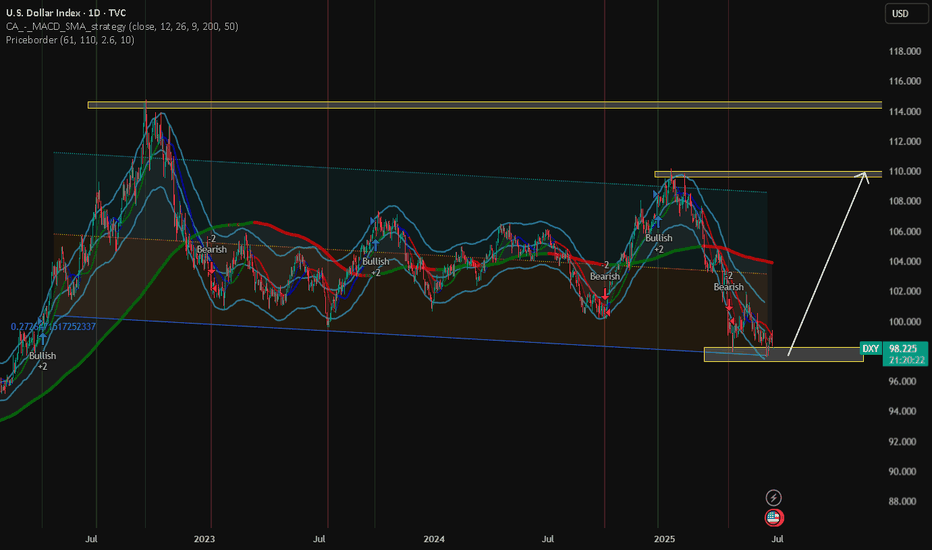Click the U.S. Dollar Index chart title
The image size is (932, 550).
66,12
